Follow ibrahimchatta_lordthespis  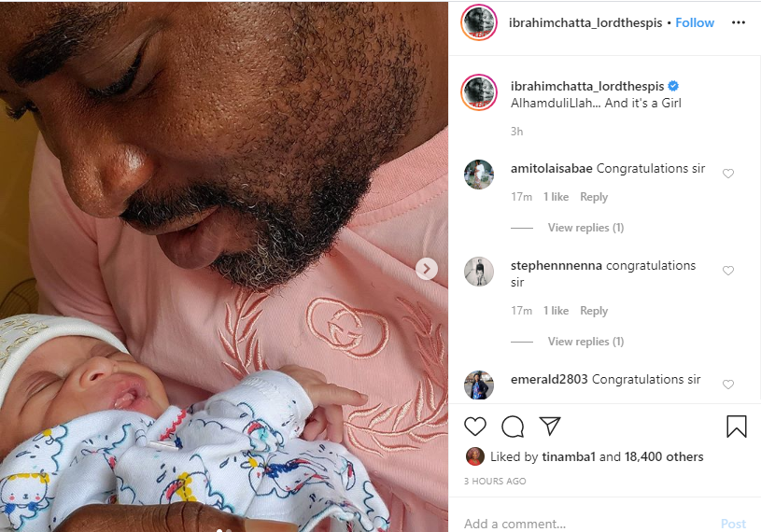click(695, 22)
